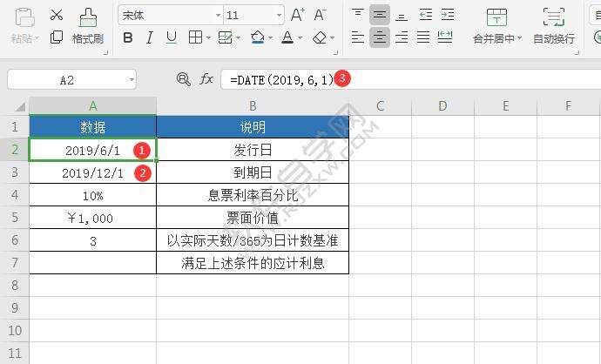This screenshot has width=601, height=364.
Task: Align text right
Action: pos(402,37)
